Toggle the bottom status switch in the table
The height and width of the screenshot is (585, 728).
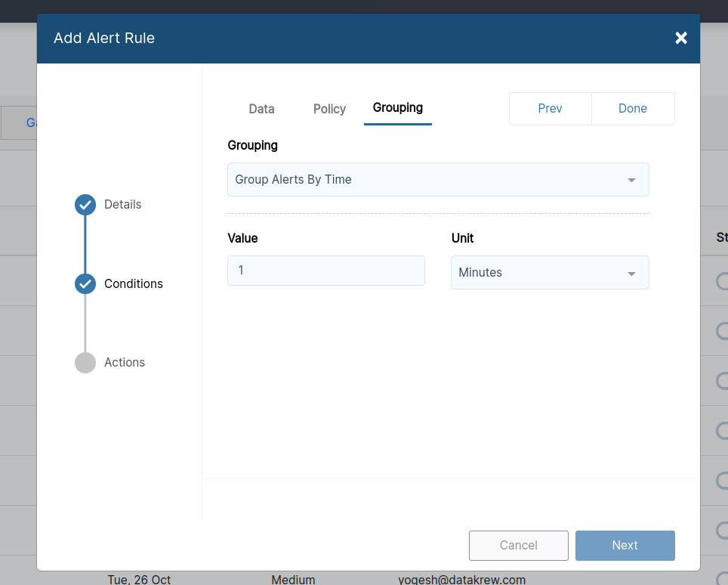[x=722, y=531]
